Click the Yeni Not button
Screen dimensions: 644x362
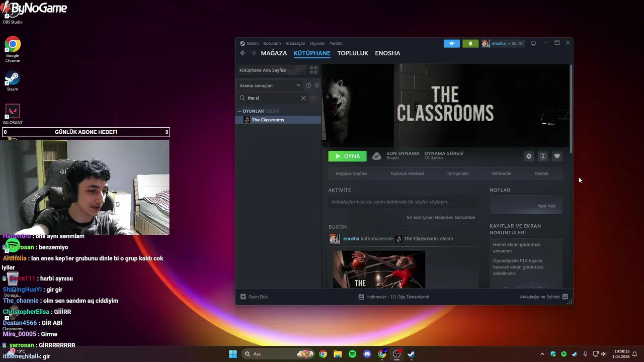[x=546, y=206]
